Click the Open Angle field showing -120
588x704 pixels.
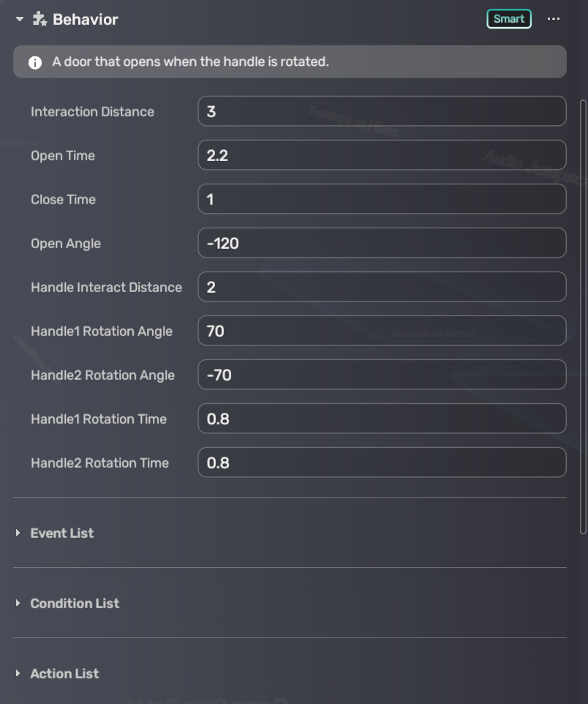382,243
